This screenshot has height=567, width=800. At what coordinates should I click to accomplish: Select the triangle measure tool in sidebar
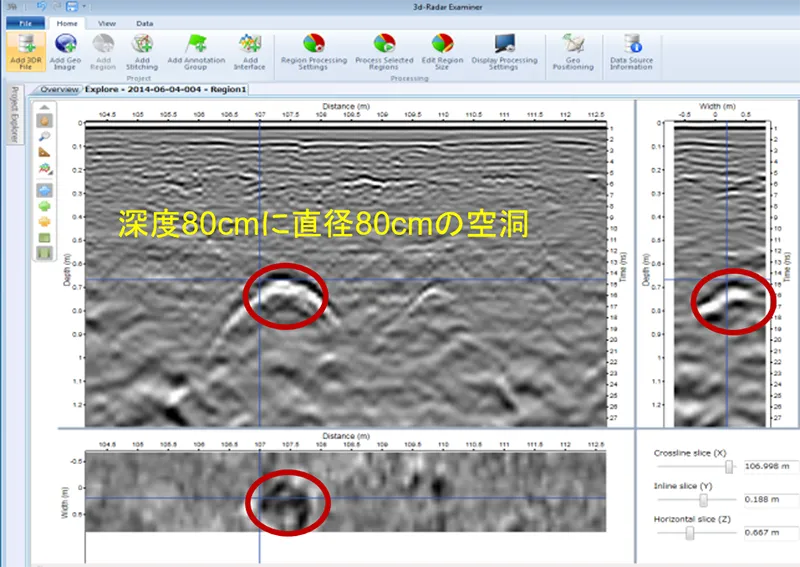coord(44,152)
